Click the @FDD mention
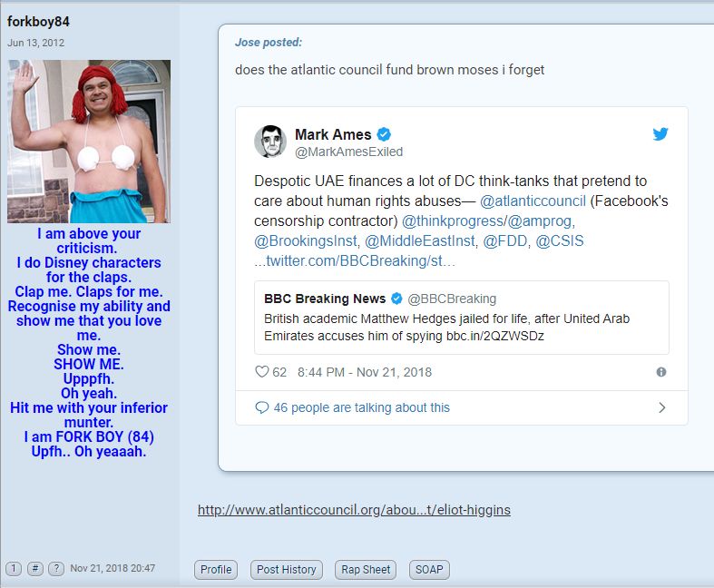This screenshot has height=588, width=714. pyautogui.click(x=505, y=241)
